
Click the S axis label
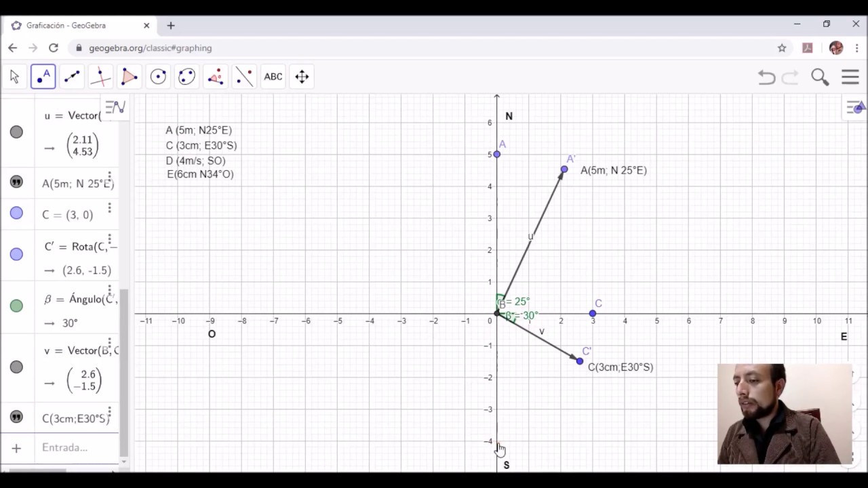[507, 465]
